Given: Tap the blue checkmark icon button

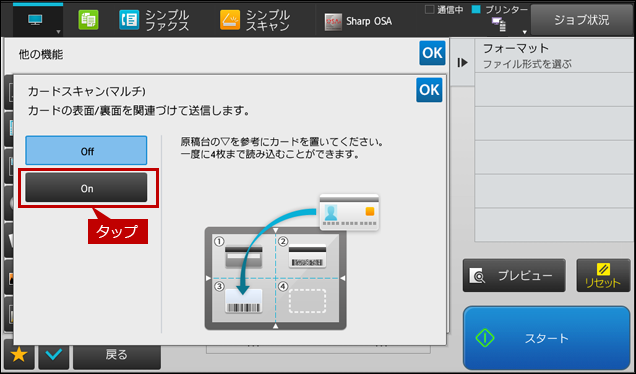Looking at the screenshot, I should (x=54, y=356).
